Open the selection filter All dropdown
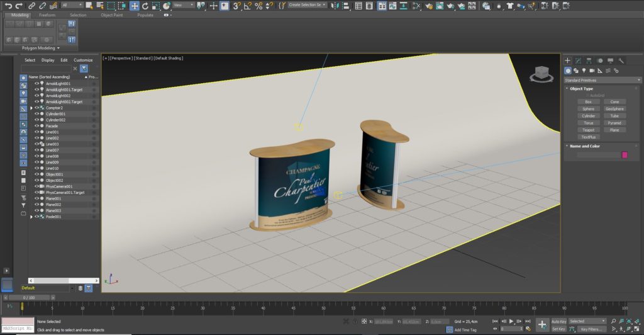The width and height of the screenshot is (644, 335). pyautogui.click(x=72, y=5)
